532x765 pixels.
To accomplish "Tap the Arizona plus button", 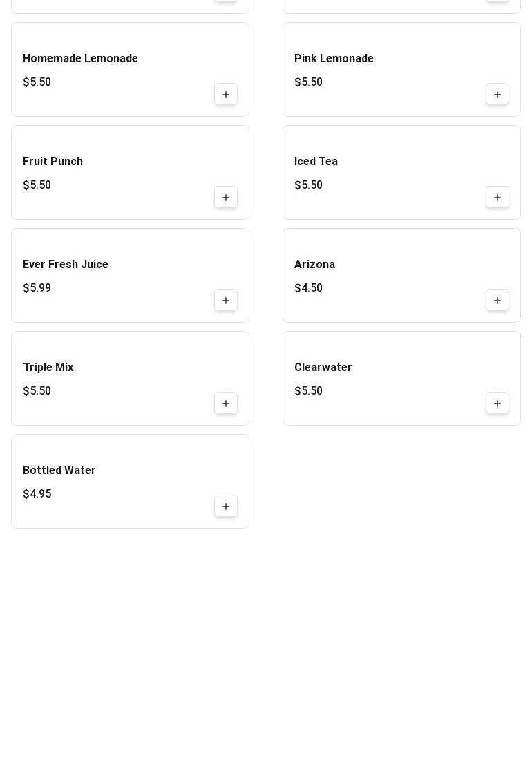I will coord(497,301).
